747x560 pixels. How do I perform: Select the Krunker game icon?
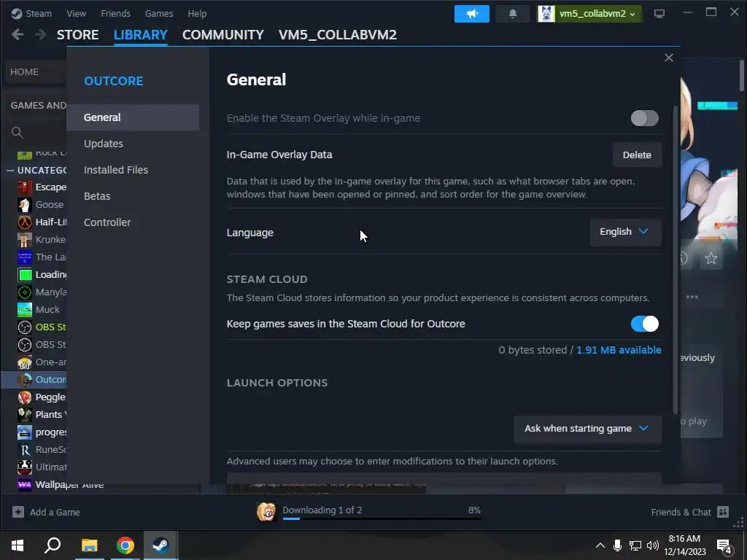click(x=25, y=239)
